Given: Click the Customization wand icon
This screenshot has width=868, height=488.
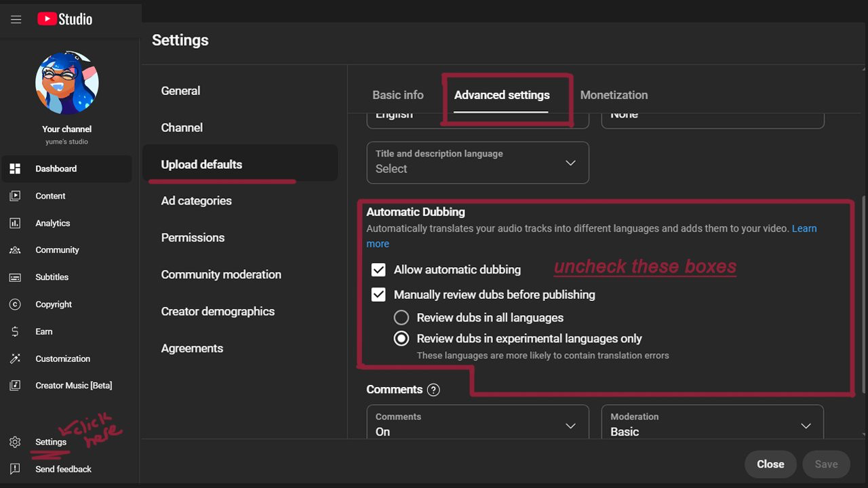Looking at the screenshot, I should pyautogui.click(x=15, y=359).
